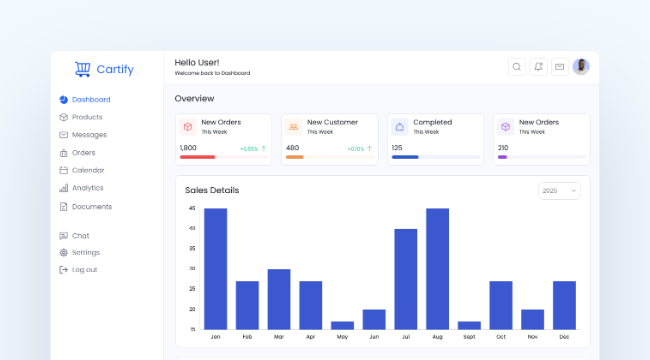The width and height of the screenshot is (650, 360).
Task: Click the Cartify shopping cart logo
Action: point(82,69)
